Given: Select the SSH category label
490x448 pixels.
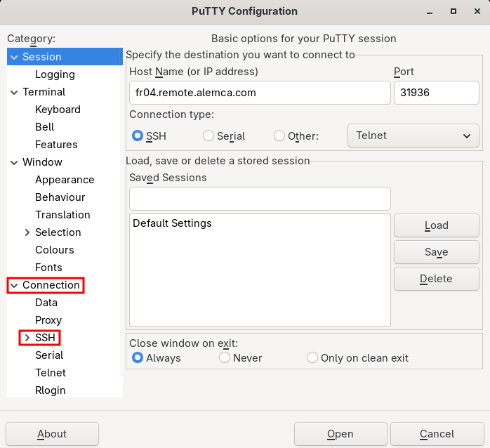Looking at the screenshot, I should coord(45,338).
